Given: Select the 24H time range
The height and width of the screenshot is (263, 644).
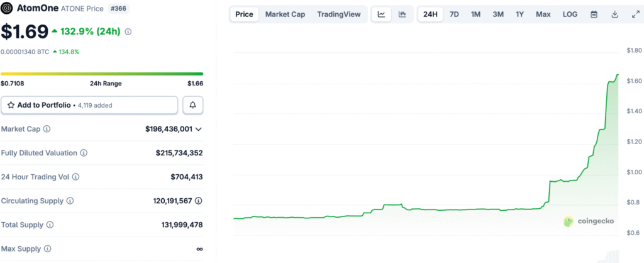Looking at the screenshot, I should pos(431,14).
